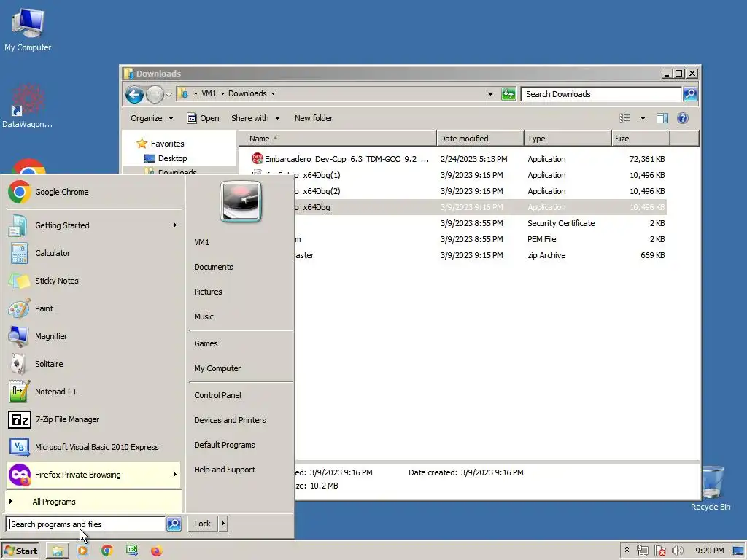Expand Getting Started submenu arrow
The height and width of the screenshot is (560, 747).
(175, 225)
